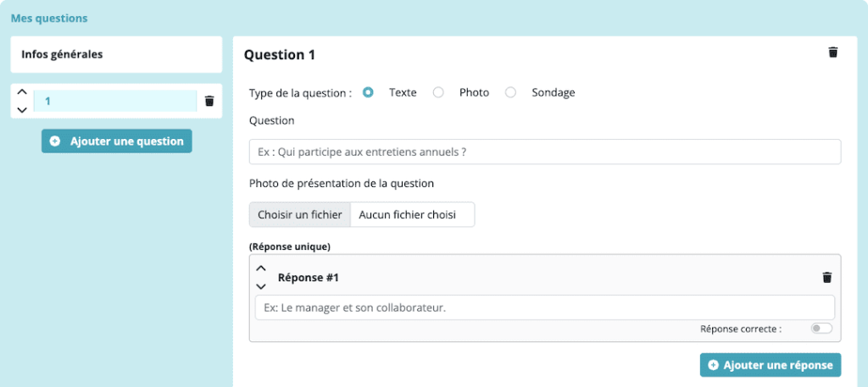Delete Question 1 with the top-right trash icon
The height and width of the screenshot is (387, 868).
click(x=832, y=53)
